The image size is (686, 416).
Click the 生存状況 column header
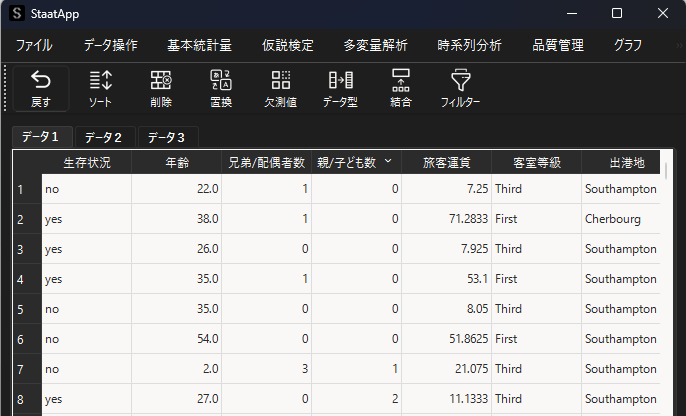tap(86, 162)
